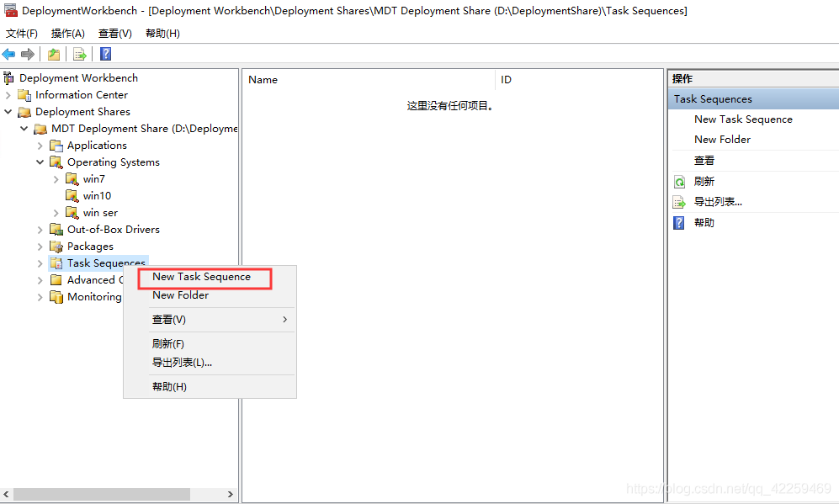Click New Task Sequence in actions pane

pyautogui.click(x=743, y=119)
